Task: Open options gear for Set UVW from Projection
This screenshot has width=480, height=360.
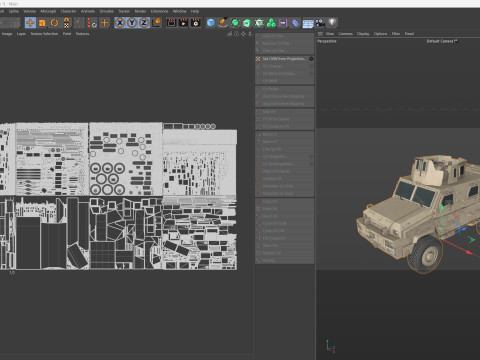Action: pos(311,59)
